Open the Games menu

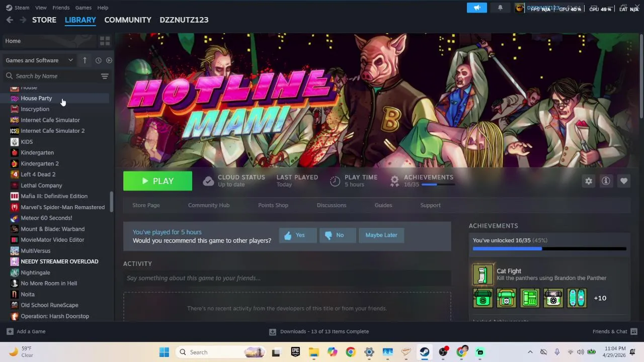click(83, 8)
